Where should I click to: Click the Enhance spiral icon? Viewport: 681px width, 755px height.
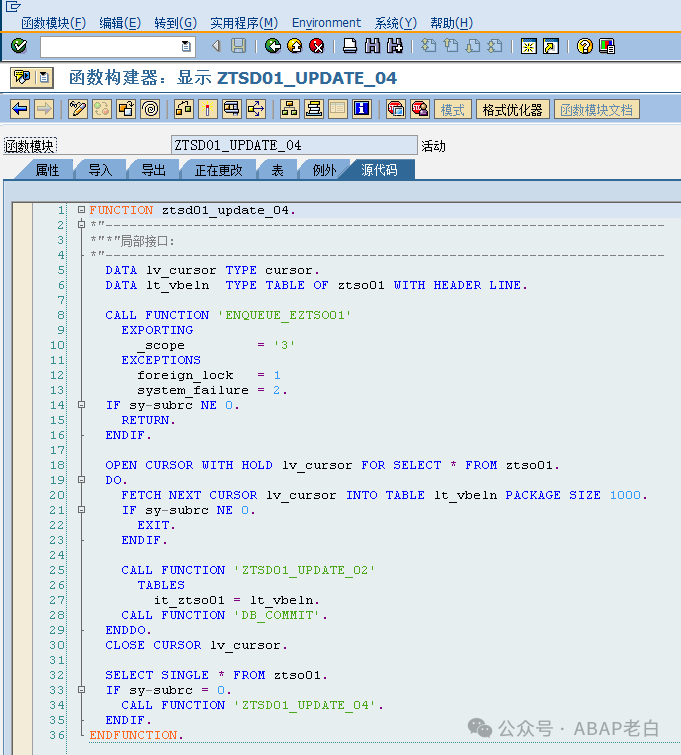point(150,109)
